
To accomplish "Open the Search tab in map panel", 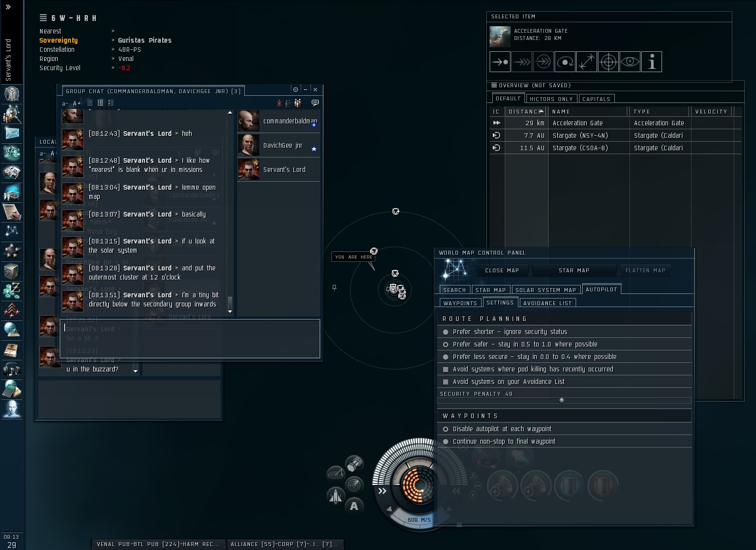I will coord(454,289).
